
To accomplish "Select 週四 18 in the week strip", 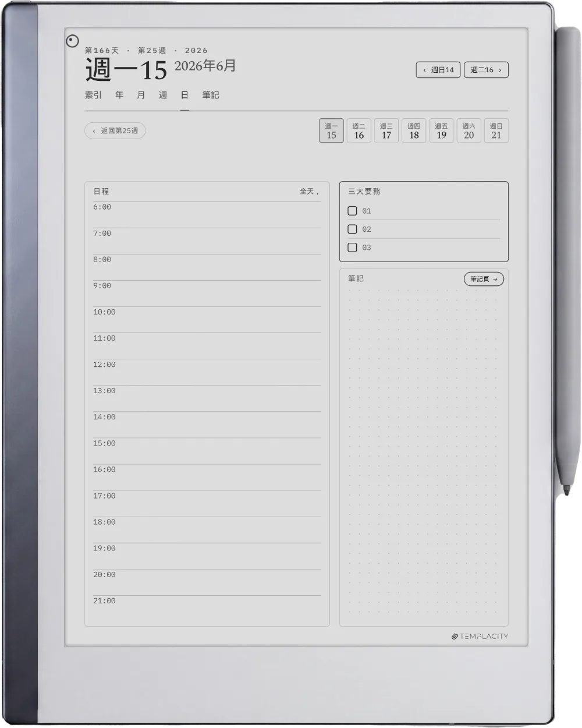I will tap(414, 131).
